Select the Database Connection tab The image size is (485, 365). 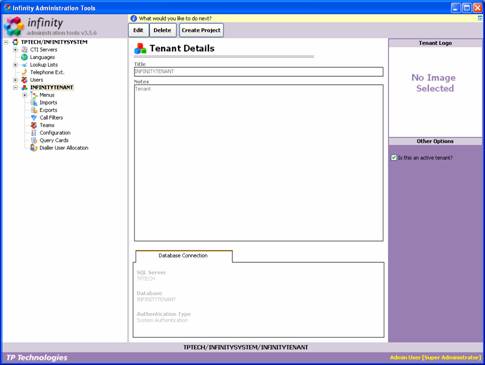pos(184,256)
